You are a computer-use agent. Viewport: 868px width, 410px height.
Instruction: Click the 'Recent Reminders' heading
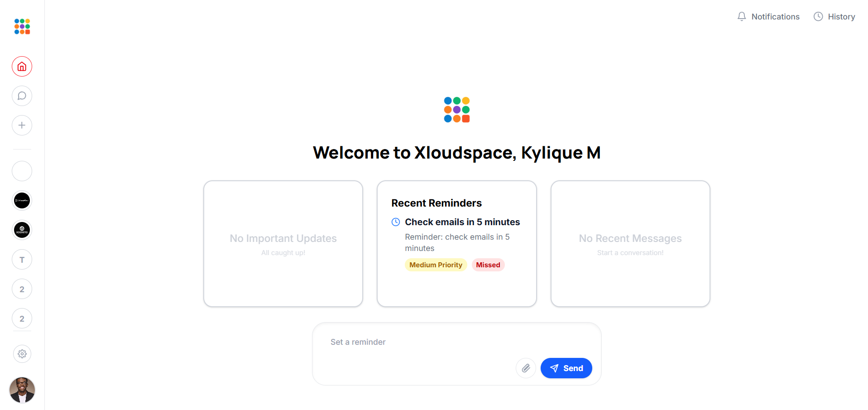[436, 203]
